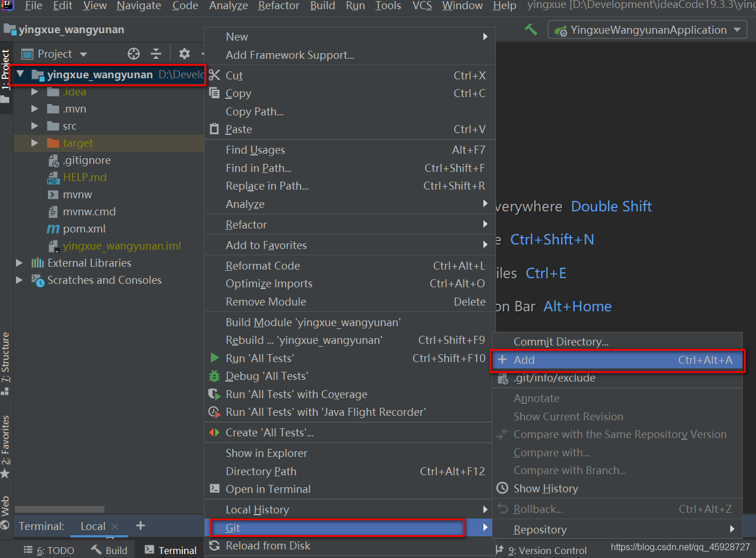
Task: Click the locate/scroll-from-source crosshair icon
Action: click(134, 54)
